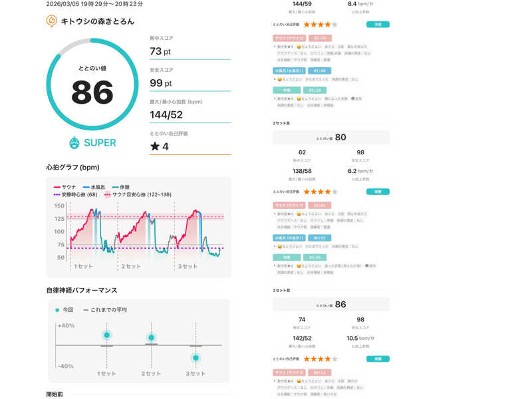Click the teal button beside the 2セット目 star rating
Image resolution: width=532 pixels, height=399 pixels.
tap(378, 192)
